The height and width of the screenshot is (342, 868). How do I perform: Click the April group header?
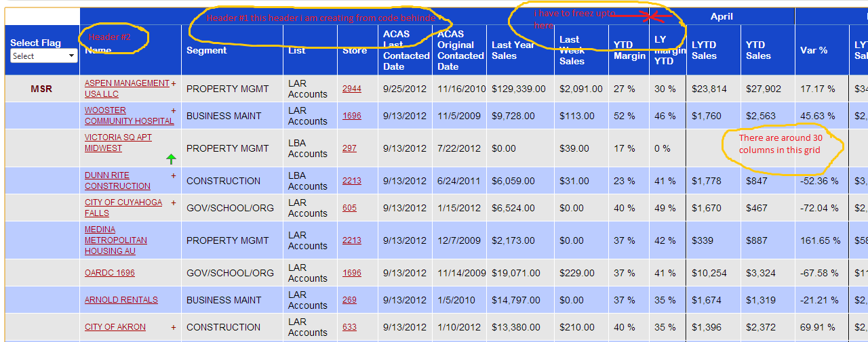722,16
